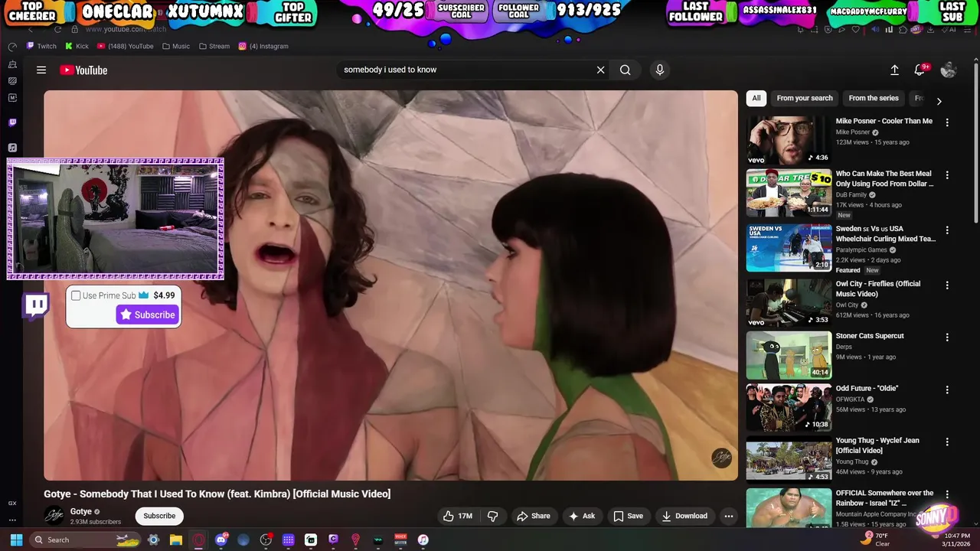Click the purple Twitch Subscribe button

click(147, 315)
